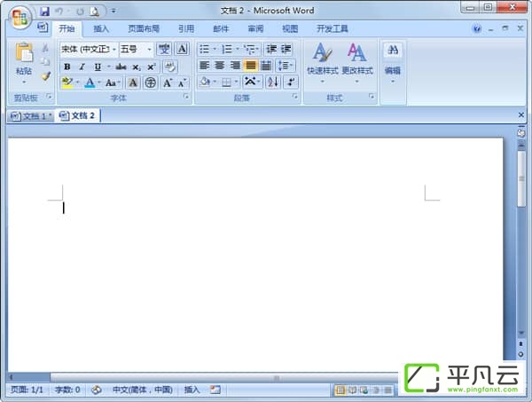Center the text

pyautogui.click(x=220, y=65)
